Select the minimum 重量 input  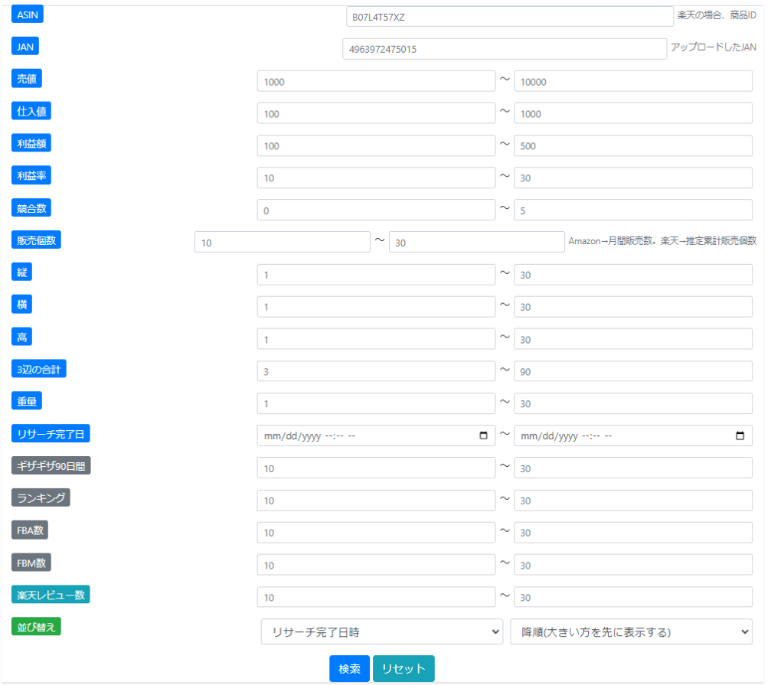(x=376, y=403)
